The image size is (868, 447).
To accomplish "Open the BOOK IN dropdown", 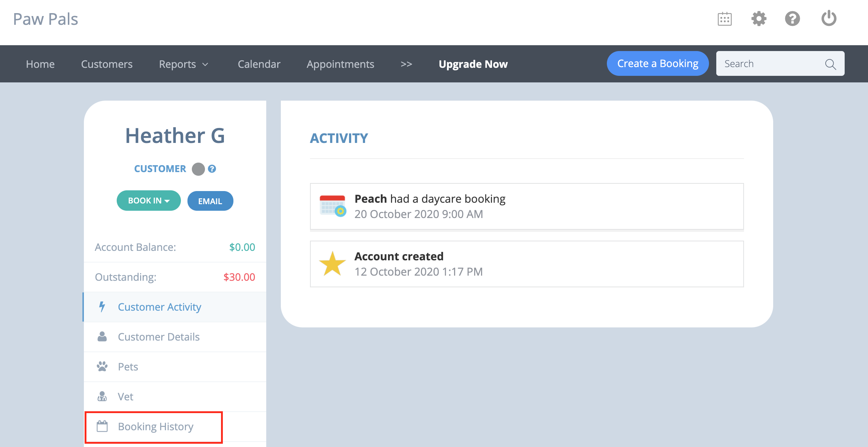I will pos(149,201).
